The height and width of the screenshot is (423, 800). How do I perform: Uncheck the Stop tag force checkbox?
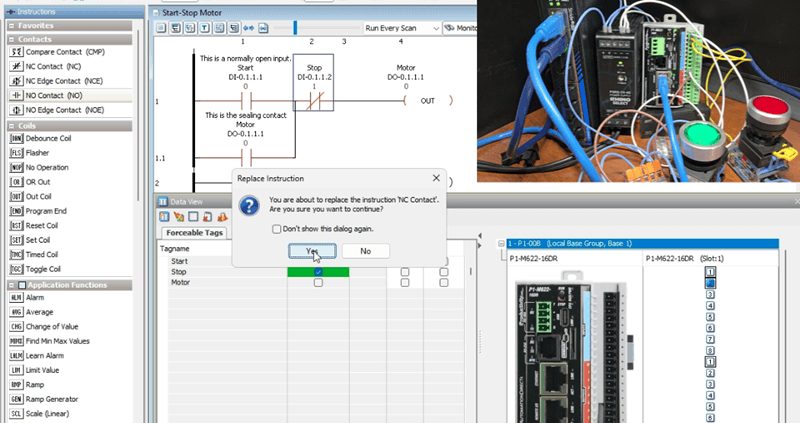[x=318, y=272]
